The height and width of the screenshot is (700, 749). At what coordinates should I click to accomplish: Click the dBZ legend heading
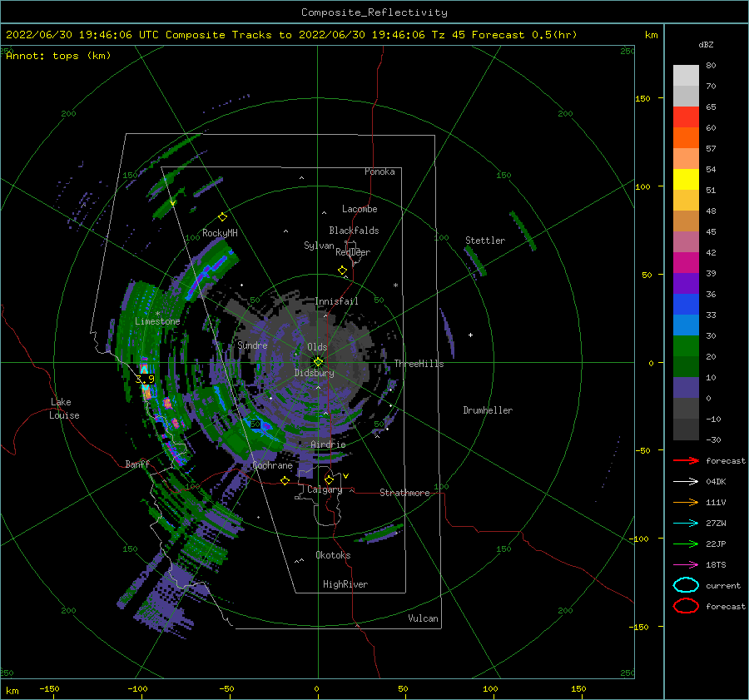tap(706, 45)
